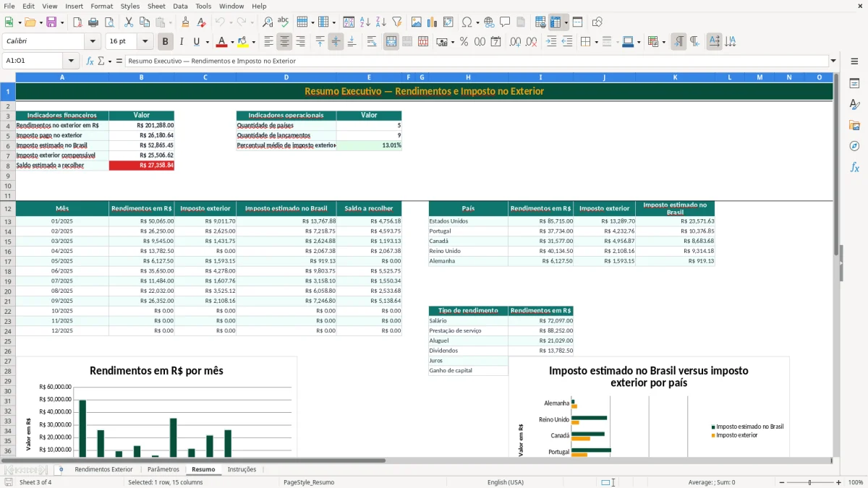Copy selection using the copy icon
Image resolution: width=868 pixels, height=488 pixels.
(144, 22)
